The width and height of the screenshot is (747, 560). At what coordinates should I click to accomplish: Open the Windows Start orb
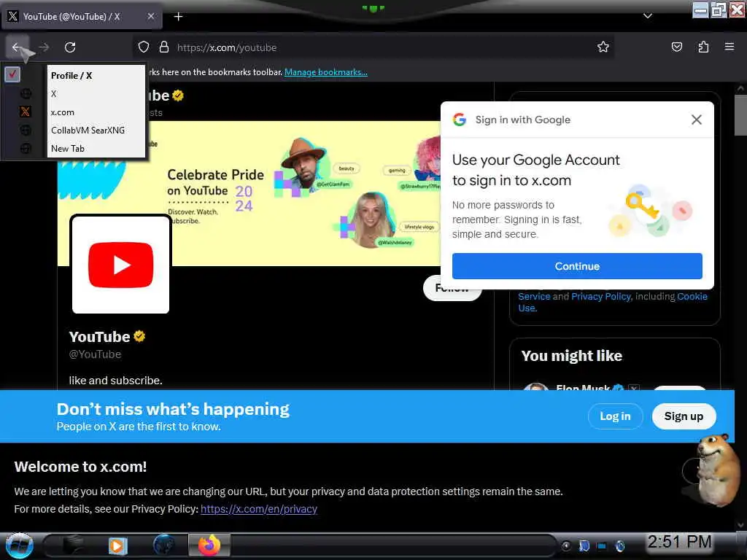(19, 545)
